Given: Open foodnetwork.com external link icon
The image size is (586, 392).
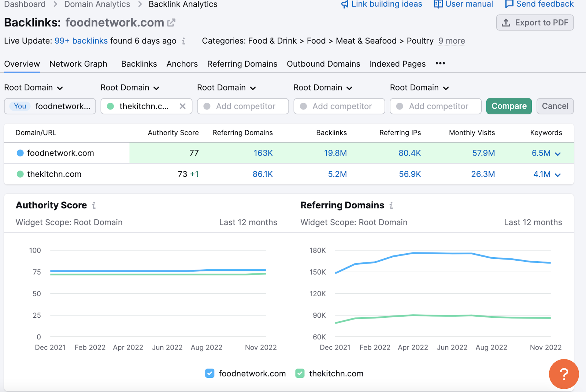Looking at the screenshot, I should click(x=171, y=23).
